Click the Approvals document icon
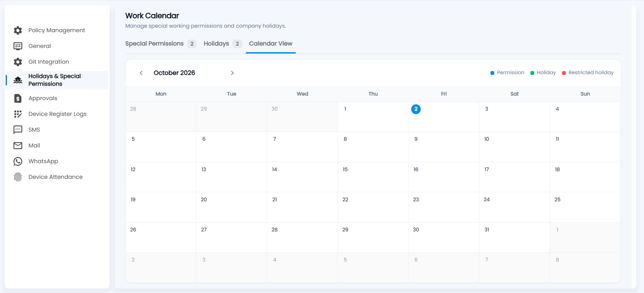Image resolution: width=644 pixels, height=293 pixels. [x=18, y=98]
